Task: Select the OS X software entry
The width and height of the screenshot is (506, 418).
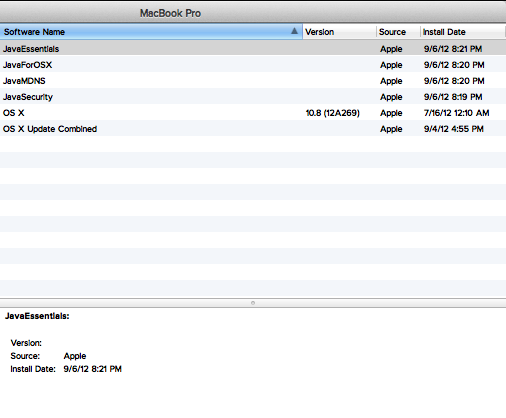Action: point(253,113)
